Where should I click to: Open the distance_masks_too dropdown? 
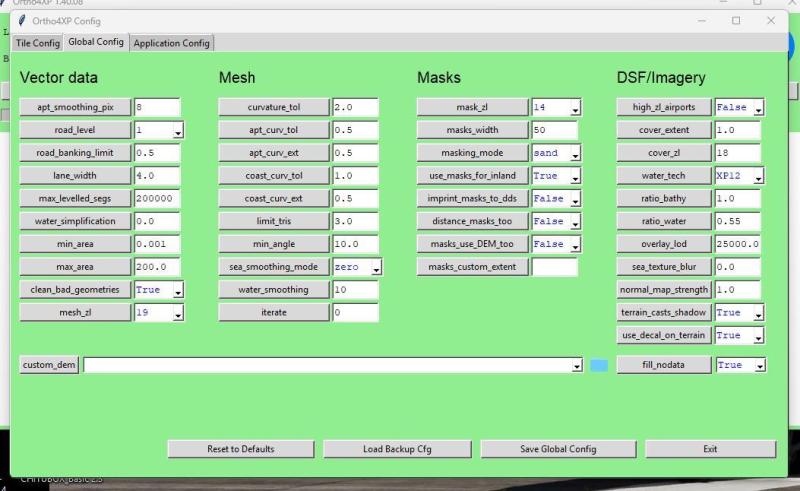tap(575, 223)
